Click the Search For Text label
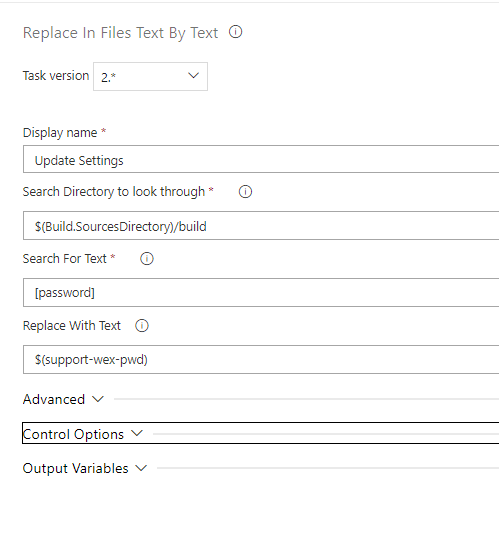 [65, 259]
